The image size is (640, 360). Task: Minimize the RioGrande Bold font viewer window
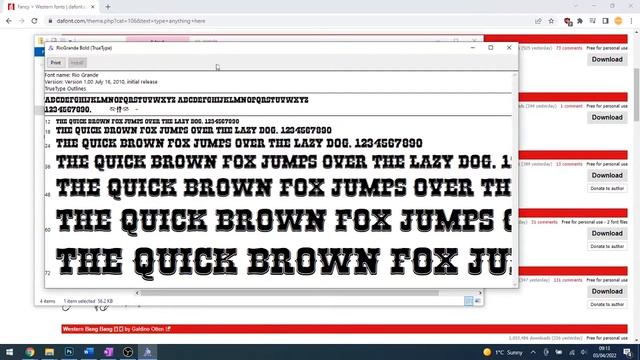473,48
